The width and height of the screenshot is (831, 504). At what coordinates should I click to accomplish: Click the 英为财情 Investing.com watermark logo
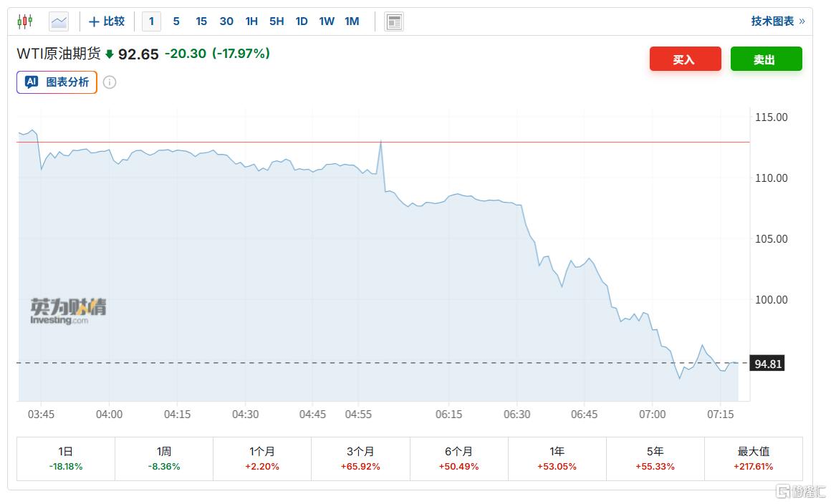click(x=69, y=311)
